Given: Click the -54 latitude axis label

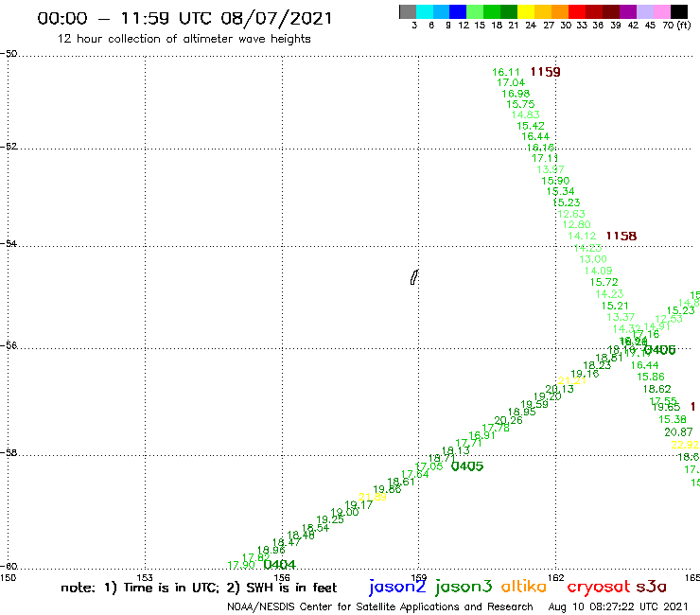Looking at the screenshot, I should (9, 243).
